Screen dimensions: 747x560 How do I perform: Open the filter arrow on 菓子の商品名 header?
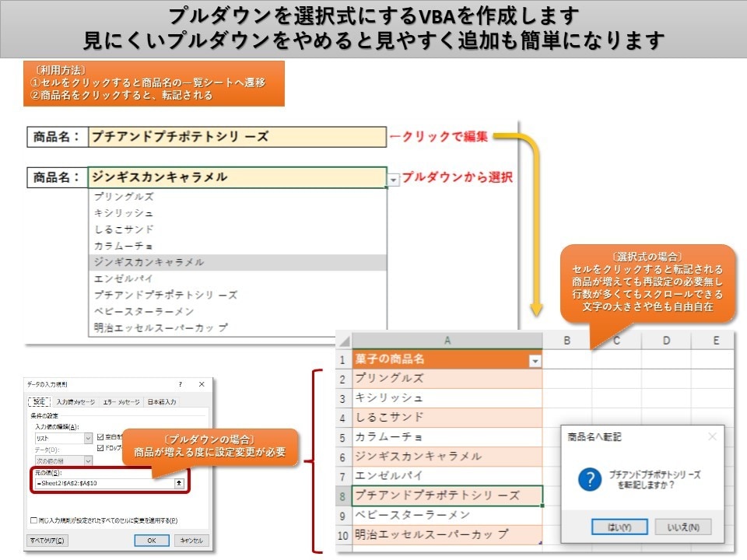tap(535, 361)
